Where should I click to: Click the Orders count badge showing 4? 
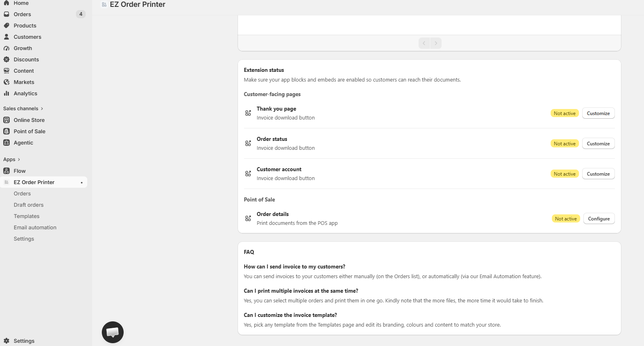coord(81,14)
